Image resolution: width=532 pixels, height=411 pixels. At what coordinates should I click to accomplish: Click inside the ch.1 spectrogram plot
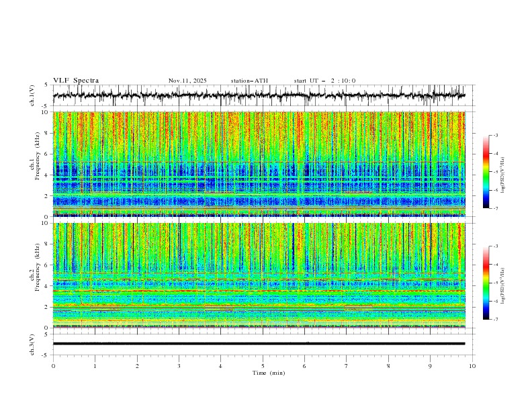259,164
